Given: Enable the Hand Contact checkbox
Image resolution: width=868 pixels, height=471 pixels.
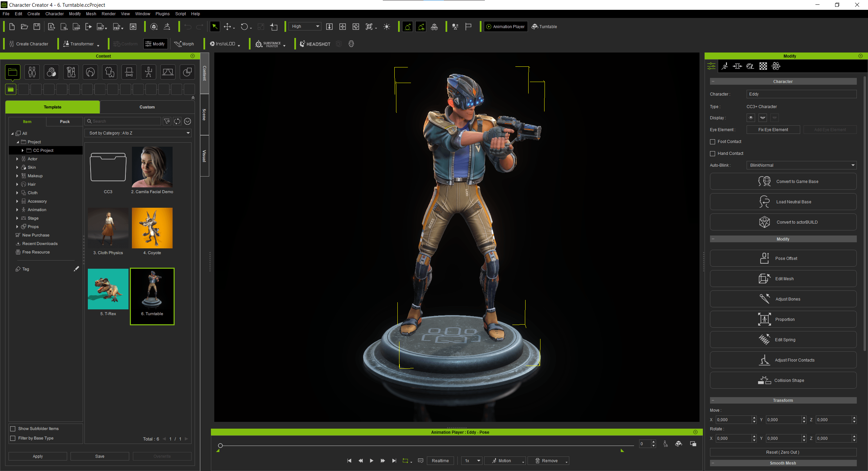Looking at the screenshot, I should pos(713,153).
